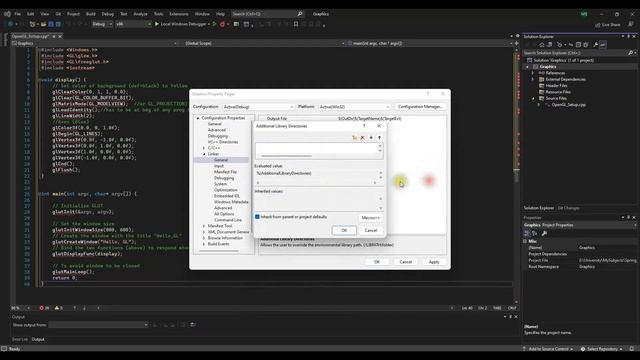Open Build menu

tap(91, 14)
